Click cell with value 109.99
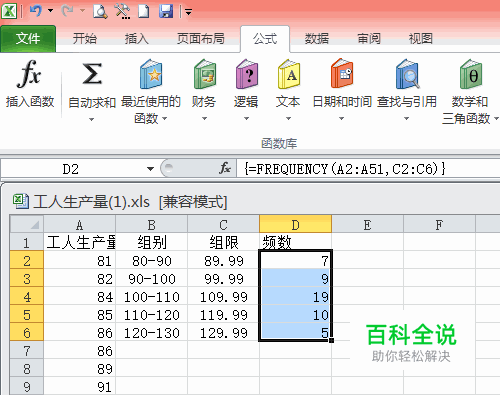Screen dimensions: 500x395 click(223, 296)
